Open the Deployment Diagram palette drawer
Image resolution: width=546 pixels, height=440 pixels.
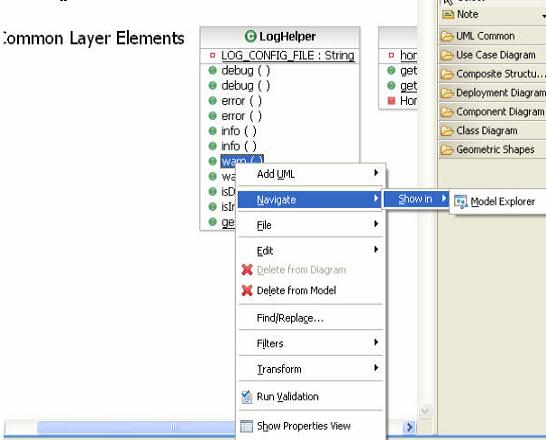point(492,93)
